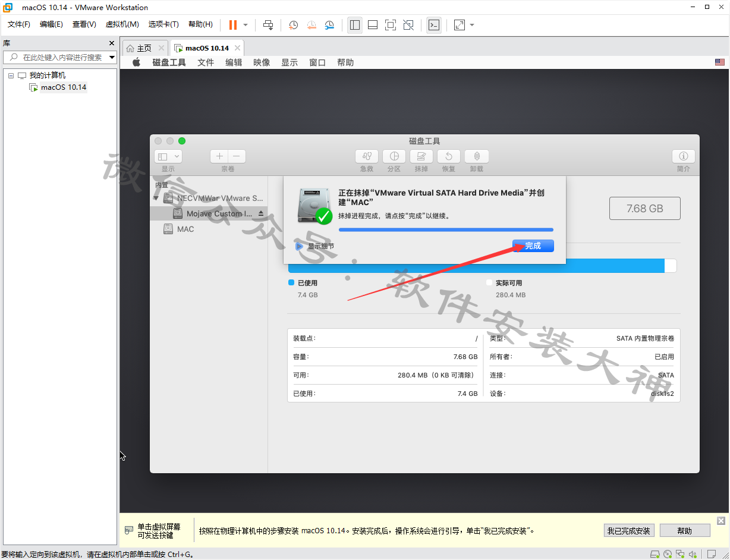The width and height of the screenshot is (730, 560).
Task: Open the Info (简介) panel icon
Action: [x=684, y=156]
